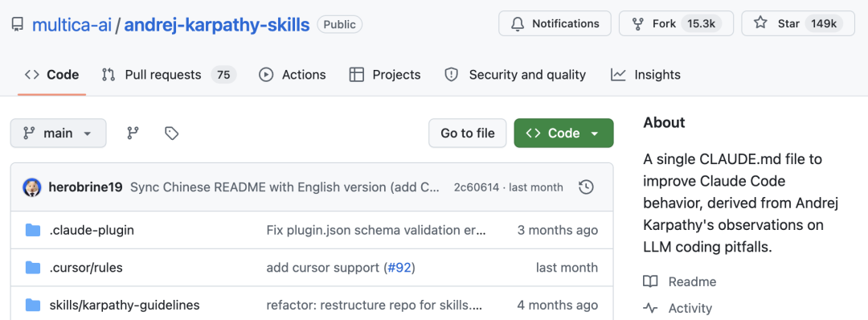868x320 pixels.
Task: Click the pull request icon
Action: point(108,75)
